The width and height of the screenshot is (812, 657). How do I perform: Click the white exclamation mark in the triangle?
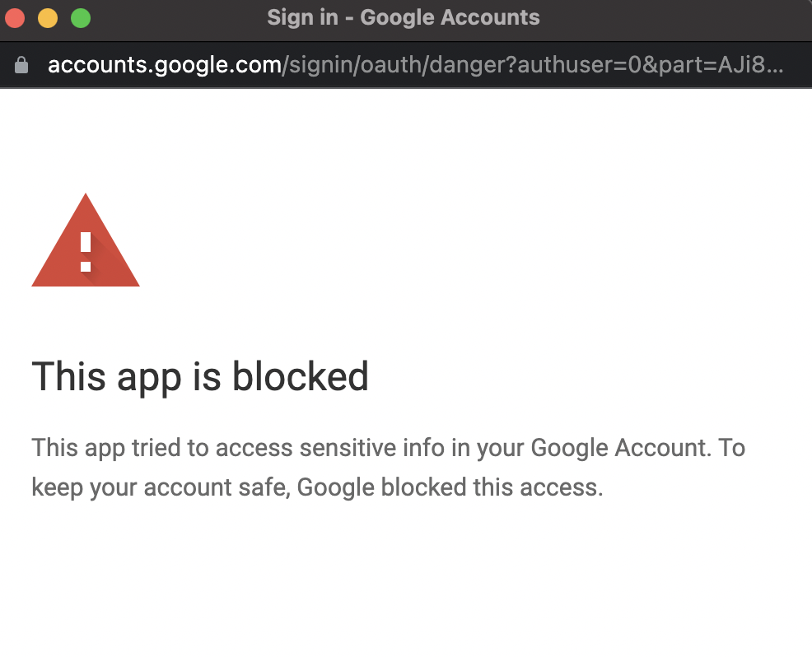point(86,251)
